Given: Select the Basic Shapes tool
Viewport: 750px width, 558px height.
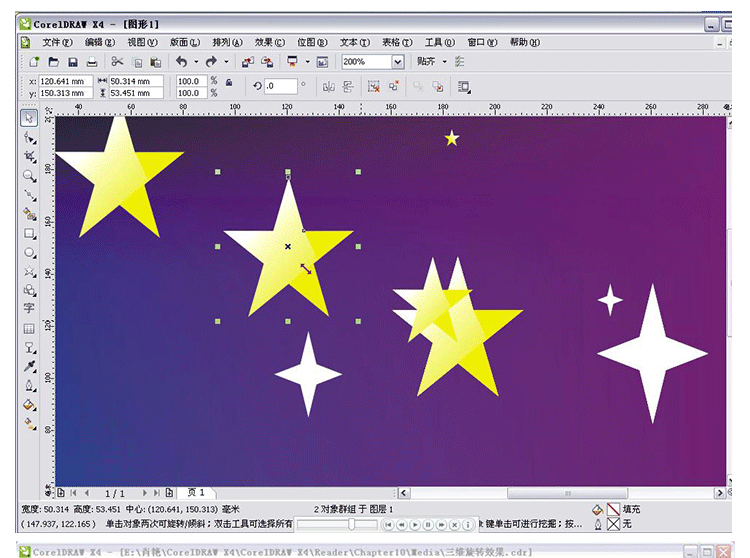Looking at the screenshot, I should tap(30, 290).
